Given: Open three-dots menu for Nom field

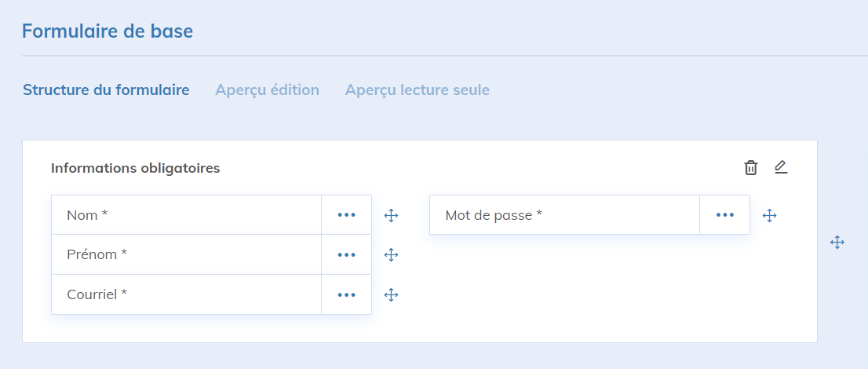Looking at the screenshot, I should click(346, 215).
